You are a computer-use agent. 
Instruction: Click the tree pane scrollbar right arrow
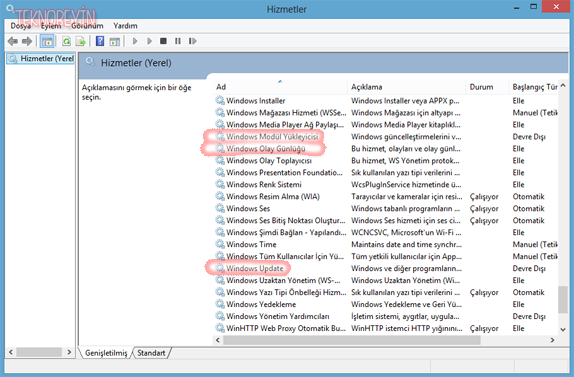pyautogui.click(x=69, y=352)
